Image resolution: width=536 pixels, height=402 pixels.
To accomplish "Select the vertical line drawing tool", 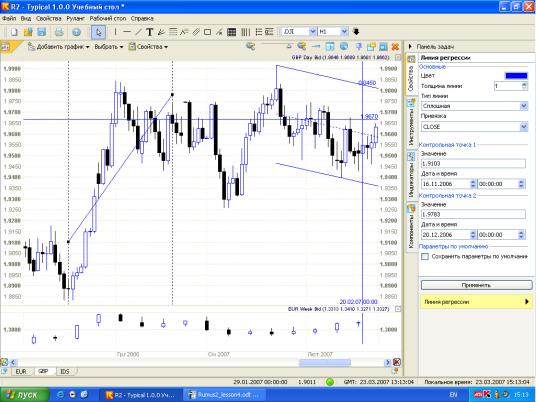I will 115,32.
